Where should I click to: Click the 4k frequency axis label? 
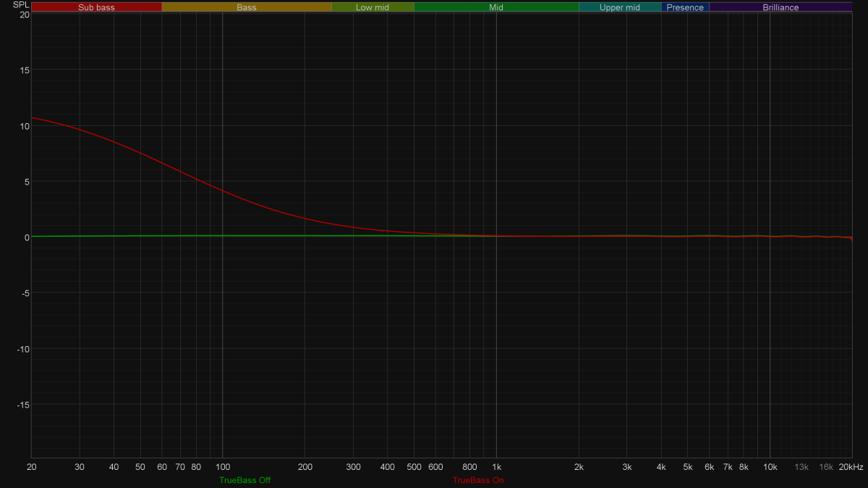[661, 467]
